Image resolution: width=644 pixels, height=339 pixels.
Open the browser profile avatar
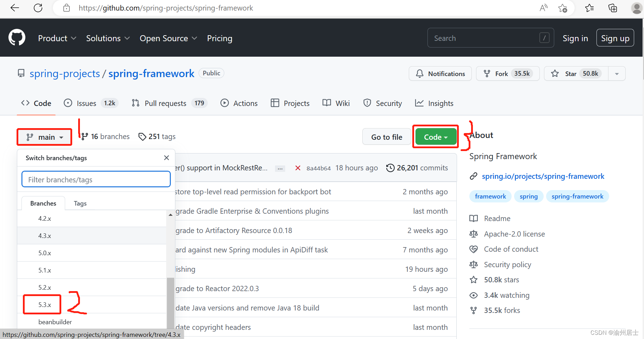click(637, 8)
